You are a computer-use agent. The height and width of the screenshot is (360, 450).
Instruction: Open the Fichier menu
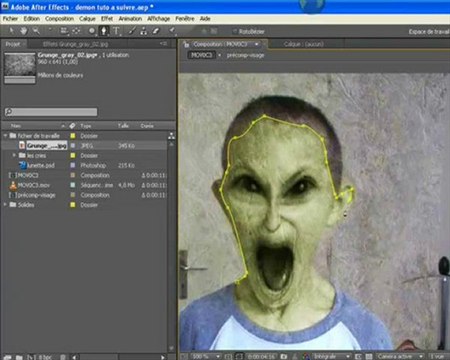click(x=10, y=19)
